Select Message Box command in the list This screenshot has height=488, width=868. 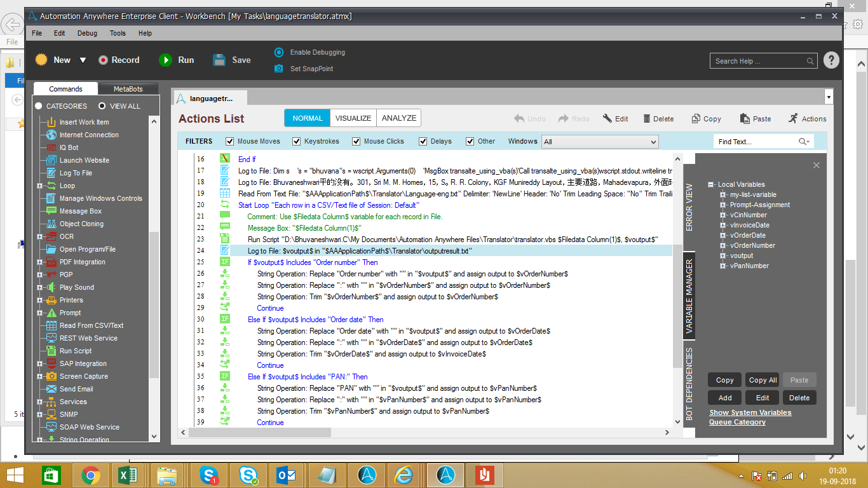(80, 211)
